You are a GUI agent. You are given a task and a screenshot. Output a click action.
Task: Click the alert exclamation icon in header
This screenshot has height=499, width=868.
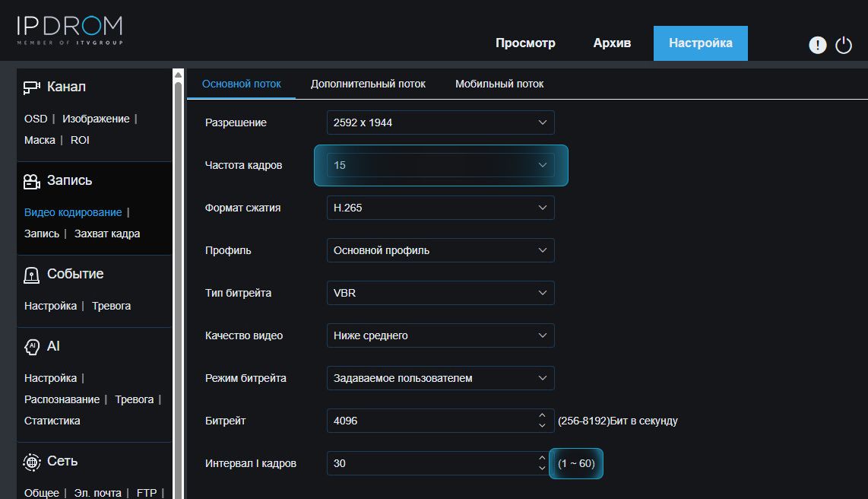pos(817,46)
